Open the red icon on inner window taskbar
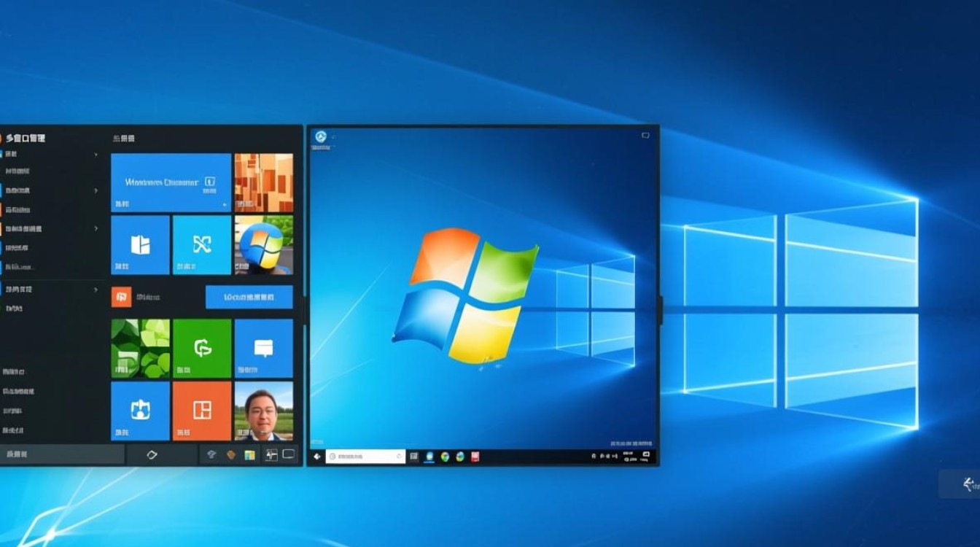The width and height of the screenshot is (980, 547). (x=475, y=457)
